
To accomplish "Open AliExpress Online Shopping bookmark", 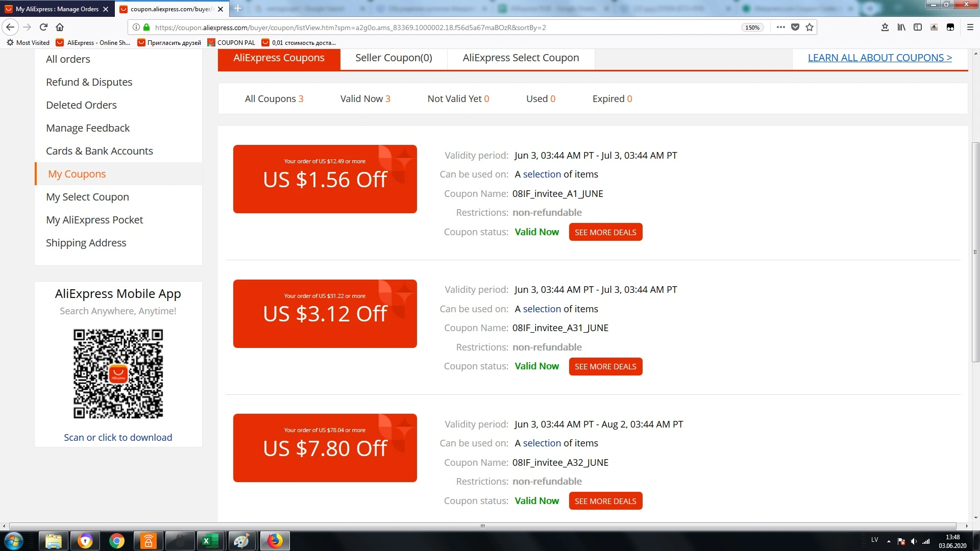I will pos(93,43).
